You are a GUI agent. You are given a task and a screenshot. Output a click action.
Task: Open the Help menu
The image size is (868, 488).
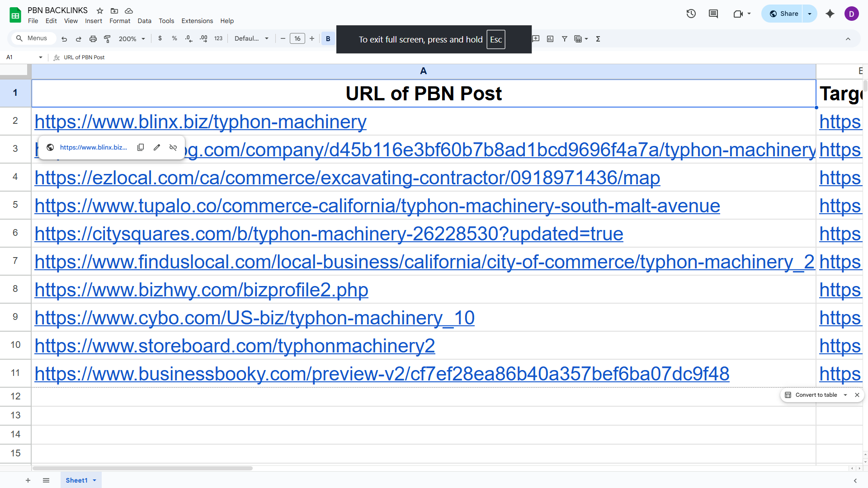227,21
